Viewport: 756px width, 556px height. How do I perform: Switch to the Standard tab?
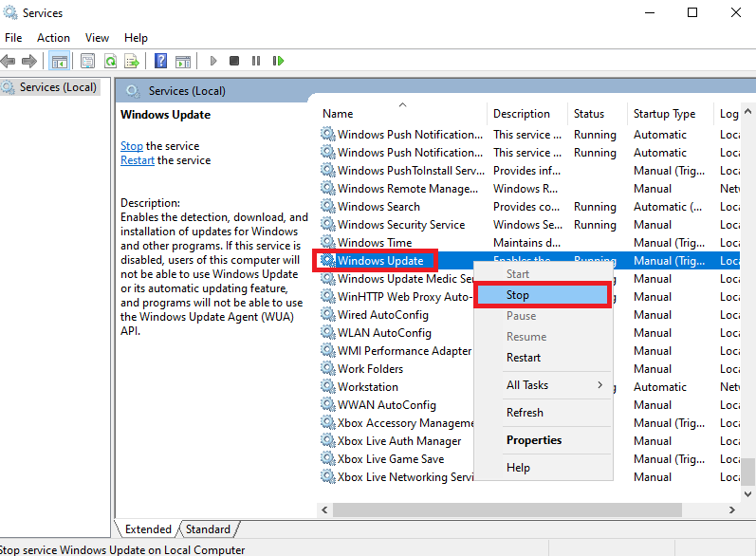tap(209, 529)
